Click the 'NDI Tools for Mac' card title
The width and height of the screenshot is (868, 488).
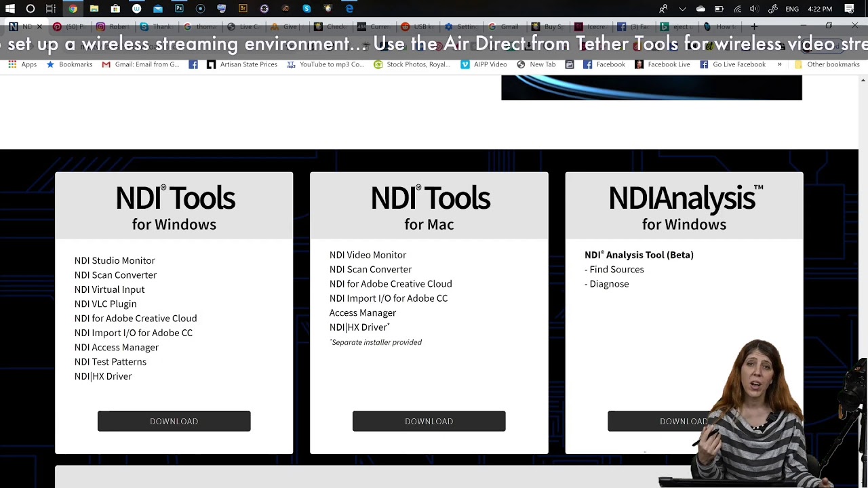point(429,208)
